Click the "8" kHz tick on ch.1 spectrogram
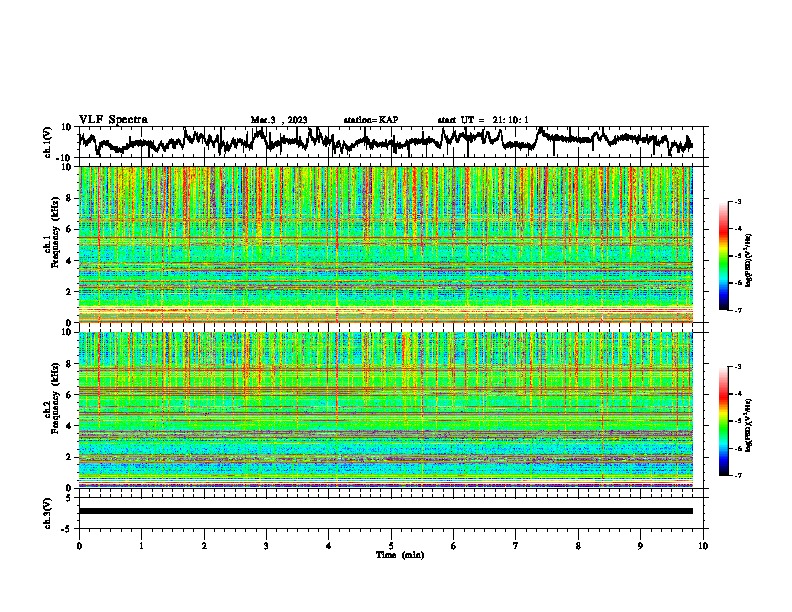 [69, 198]
